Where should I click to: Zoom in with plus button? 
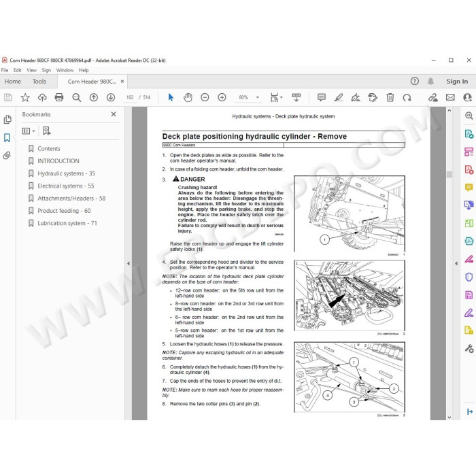click(x=222, y=97)
